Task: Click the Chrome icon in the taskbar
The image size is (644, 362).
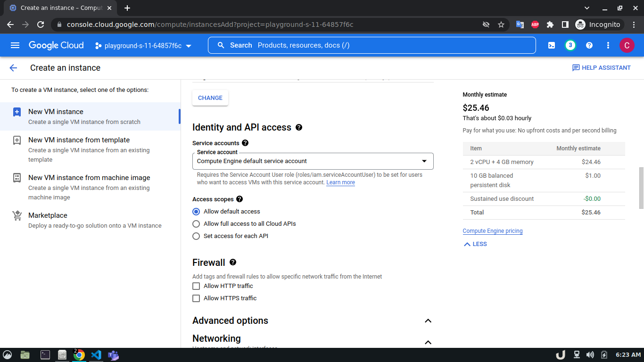Action: coord(79,355)
